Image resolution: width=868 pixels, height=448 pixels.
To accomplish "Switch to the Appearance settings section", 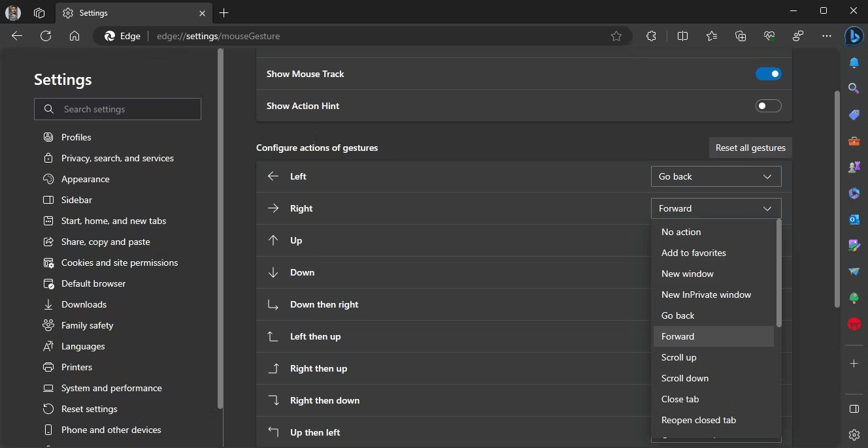I will (84, 178).
